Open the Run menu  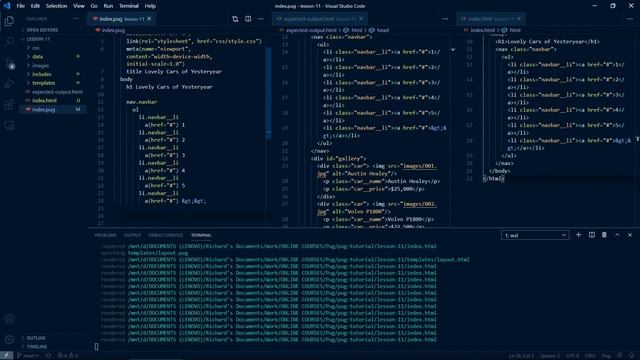pos(108,6)
